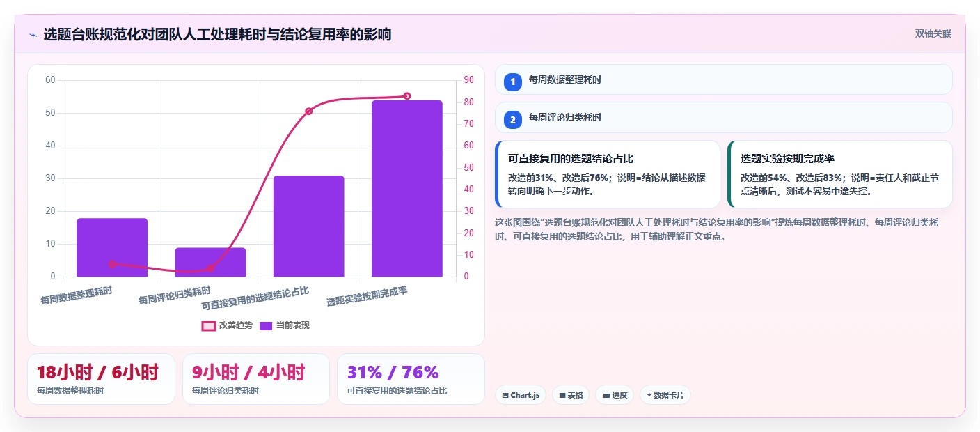Click the x-axis label 选题实验按期完成率
This screenshot has height=432, width=980.
pyautogui.click(x=367, y=296)
